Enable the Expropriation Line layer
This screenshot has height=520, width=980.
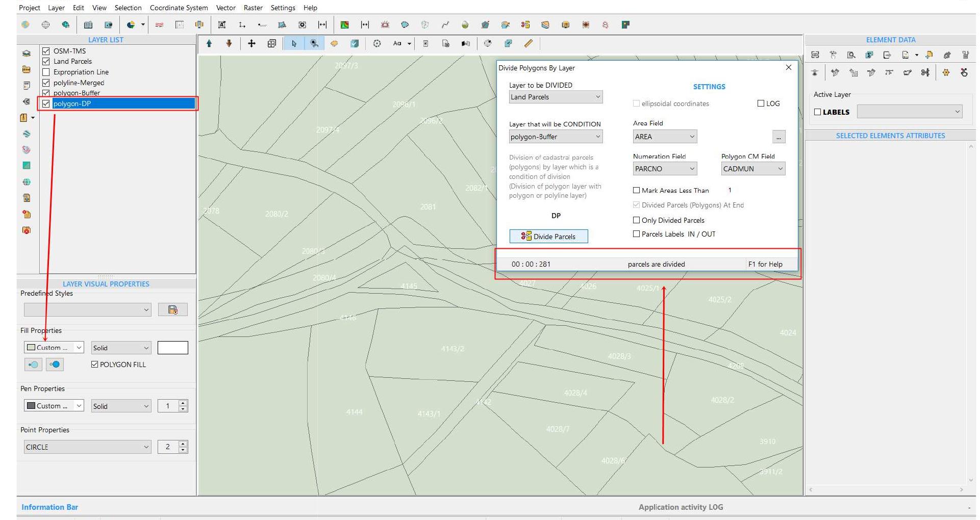tap(46, 72)
